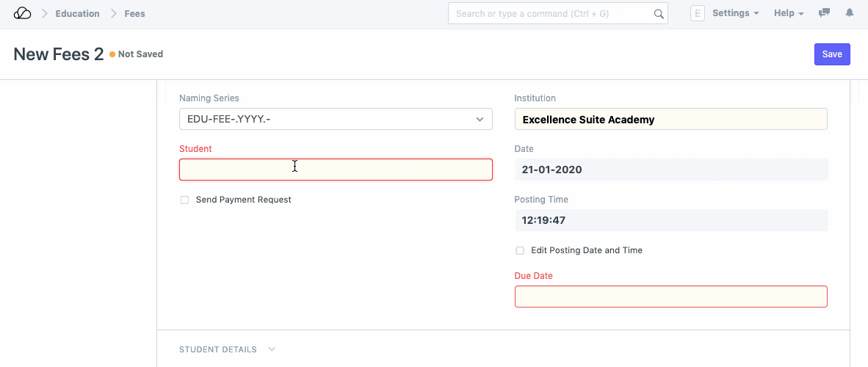Go to the Education breadcrumb

[77, 13]
